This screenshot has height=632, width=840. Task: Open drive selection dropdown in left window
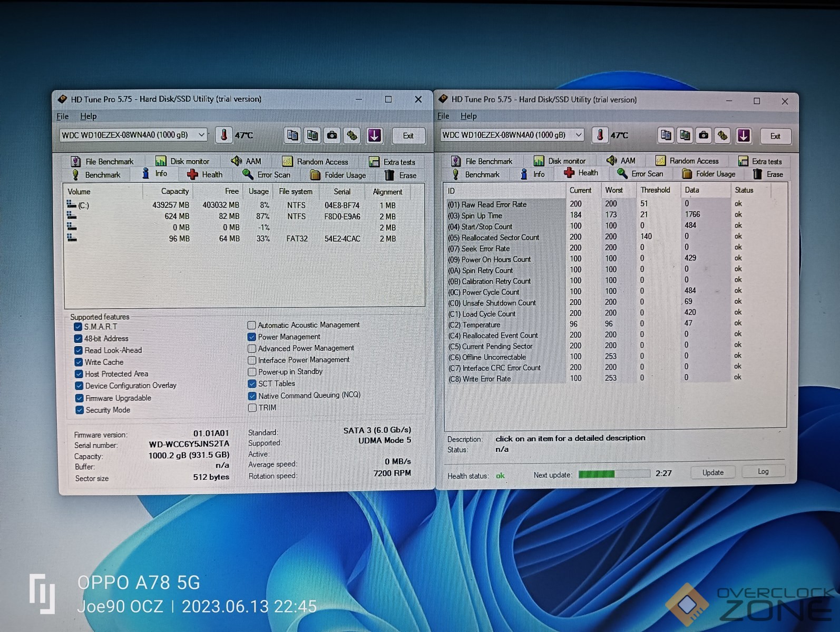point(133,135)
